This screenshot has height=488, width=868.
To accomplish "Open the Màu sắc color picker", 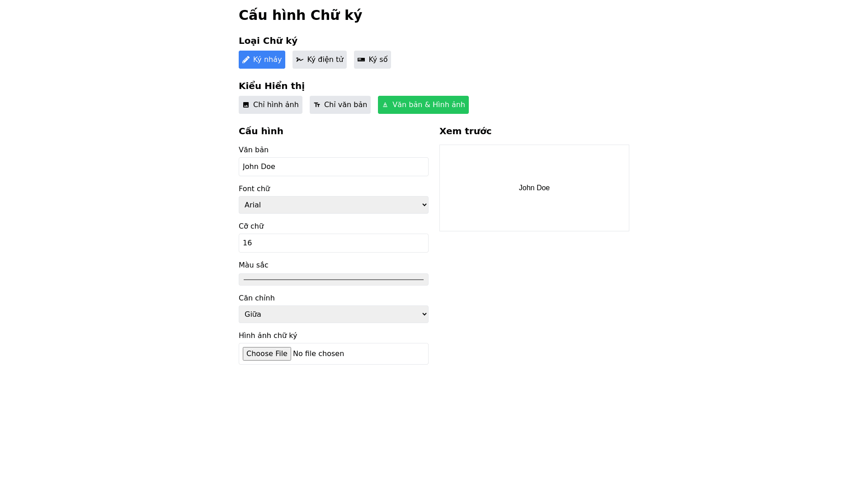I will [x=334, y=280].
